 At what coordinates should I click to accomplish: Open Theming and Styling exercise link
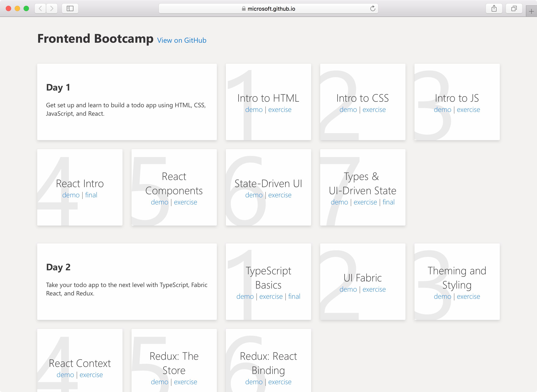(x=468, y=296)
